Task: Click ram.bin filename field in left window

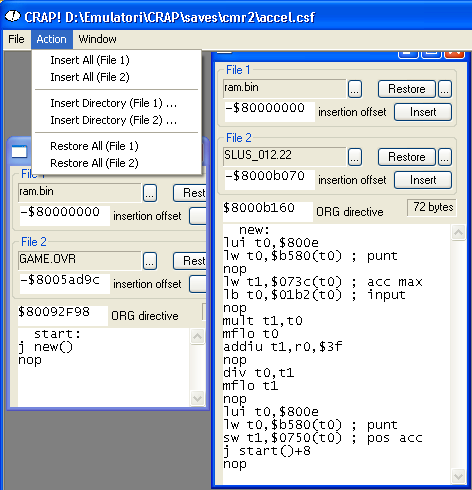Action: coord(80,192)
